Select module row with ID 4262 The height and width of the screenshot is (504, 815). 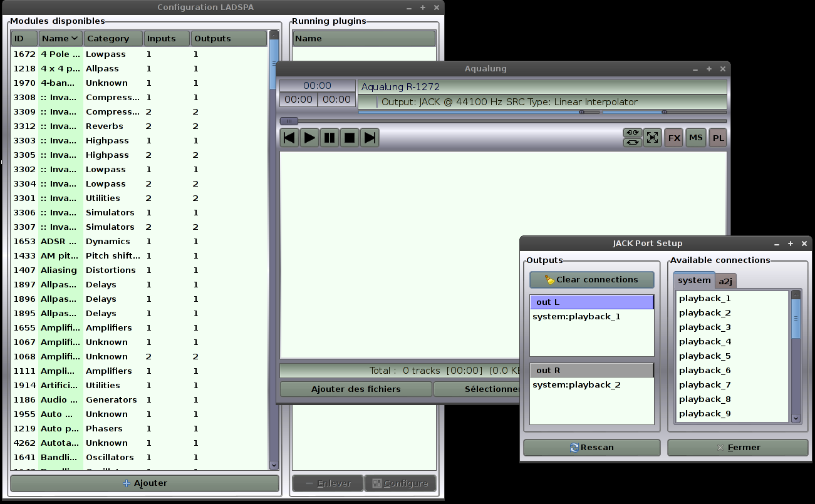[x=140, y=443]
